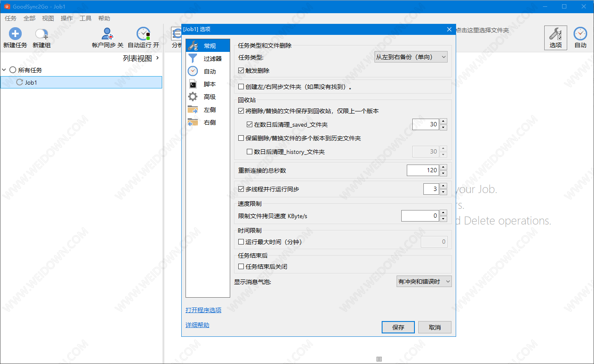594x364 pixels.
Task: Select the 左侧 folder icon
Action: (193, 109)
